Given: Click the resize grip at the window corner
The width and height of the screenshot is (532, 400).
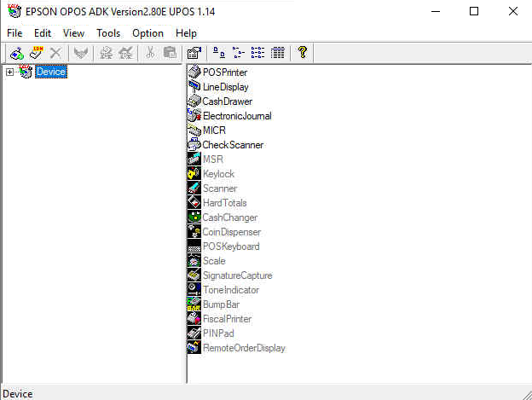Looking at the screenshot, I should [x=527, y=395].
